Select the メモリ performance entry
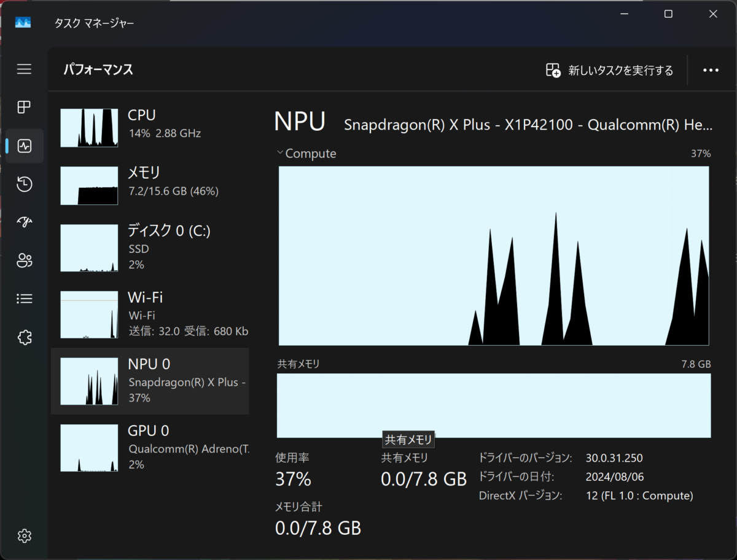 pyautogui.click(x=150, y=185)
